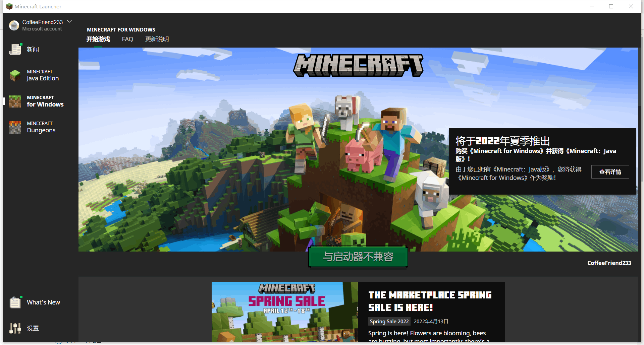Open The Marketplace Spring Sale Is Here headline
This screenshot has height=345, width=644.
click(x=430, y=301)
